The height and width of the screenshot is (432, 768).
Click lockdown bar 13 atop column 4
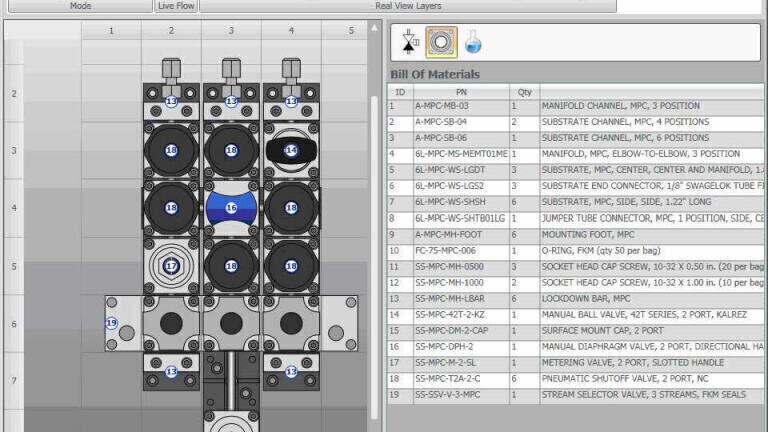pyautogui.click(x=291, y=101)
